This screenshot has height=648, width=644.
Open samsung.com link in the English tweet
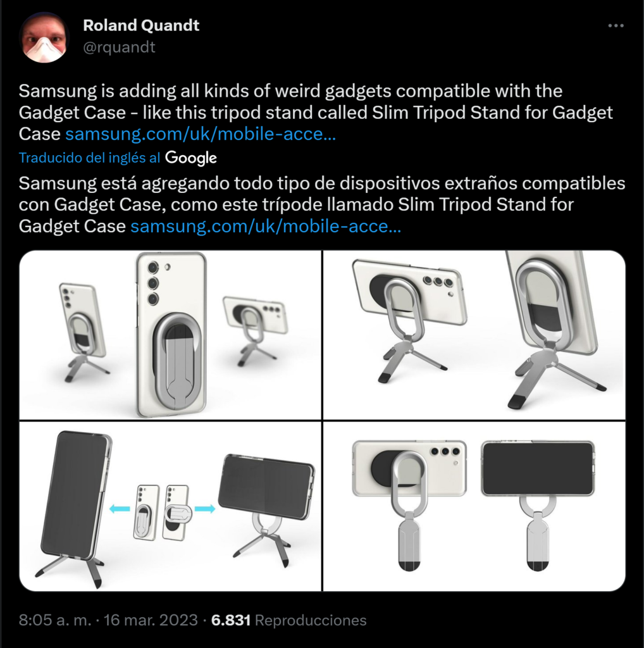pyautogui.click(x=201, y=134)
